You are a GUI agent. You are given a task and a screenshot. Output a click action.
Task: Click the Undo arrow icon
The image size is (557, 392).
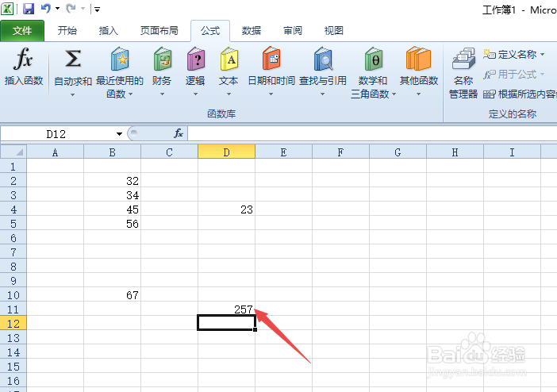click(x=46, y=8)
